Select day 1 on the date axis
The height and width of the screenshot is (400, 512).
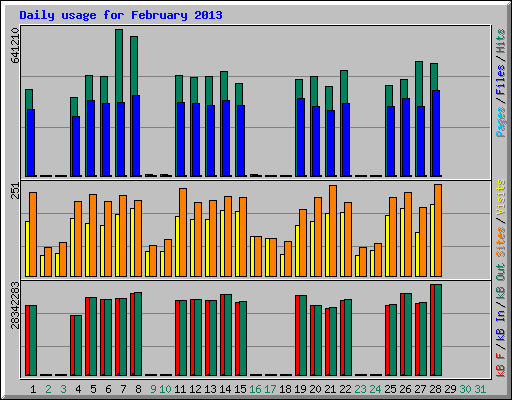(33, 389)
